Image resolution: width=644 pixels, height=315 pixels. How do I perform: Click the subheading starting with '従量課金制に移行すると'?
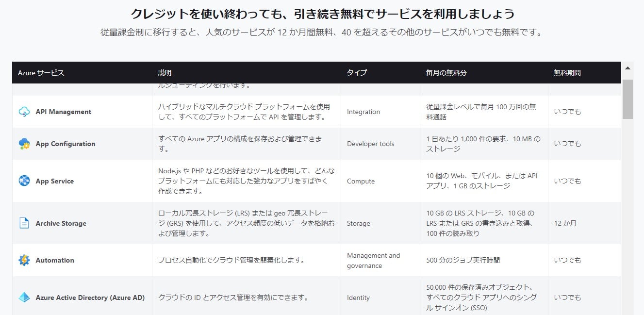click(x=321, y=33)
